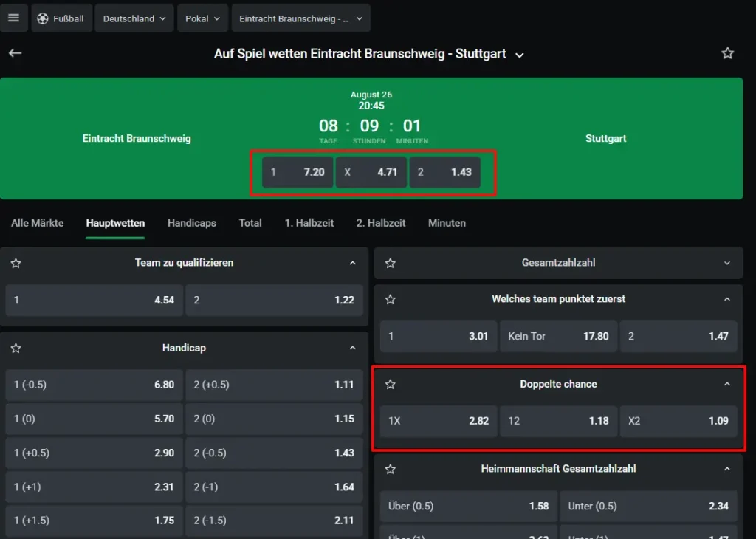Click the Stuttgart team name

pos(605,139)
